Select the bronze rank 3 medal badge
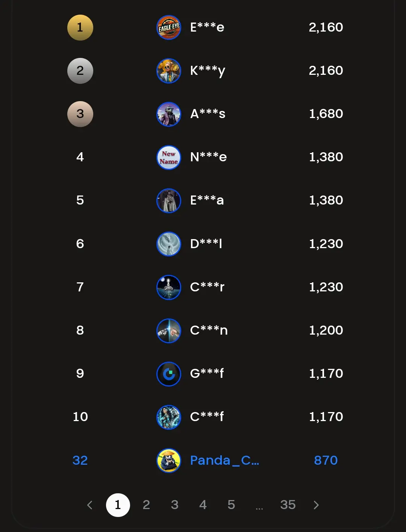Screen dimensions: 406x532 (80, 114)
